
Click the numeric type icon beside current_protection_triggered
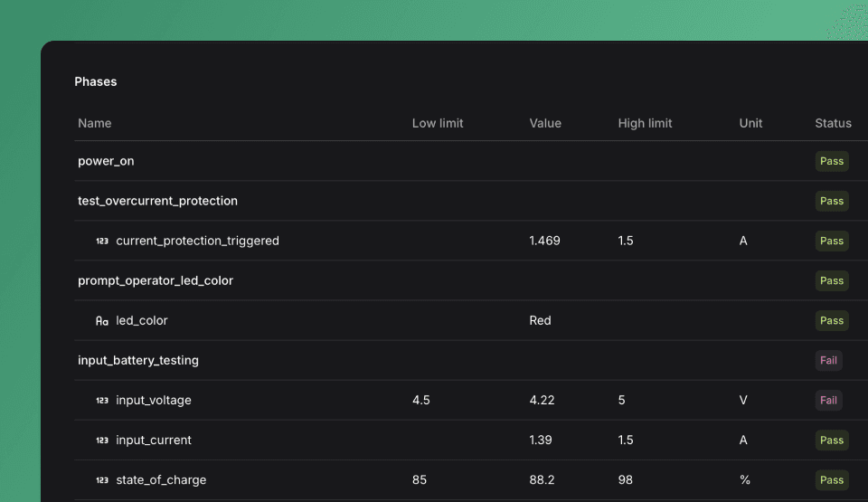pyautogui.click(x=102, y=241)
